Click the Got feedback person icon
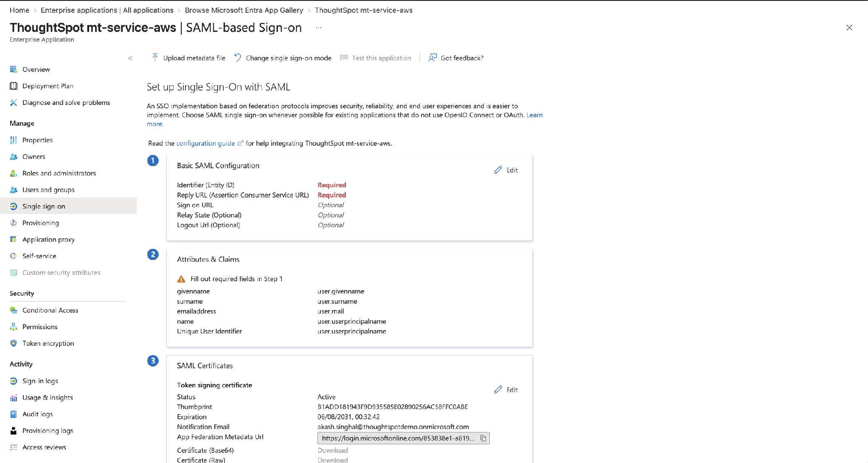This screenshot has width=868, height=463. (433, 58)
